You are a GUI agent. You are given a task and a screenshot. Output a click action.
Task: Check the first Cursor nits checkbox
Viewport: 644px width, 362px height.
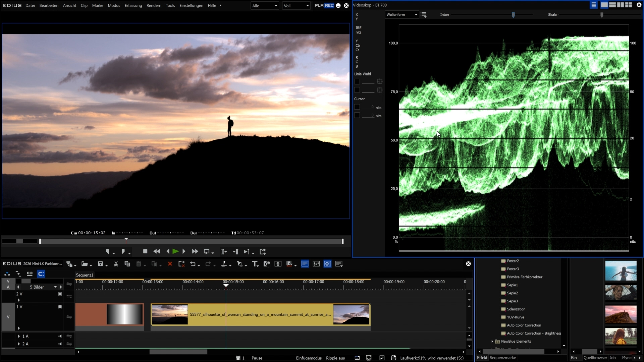pos(357,107)
